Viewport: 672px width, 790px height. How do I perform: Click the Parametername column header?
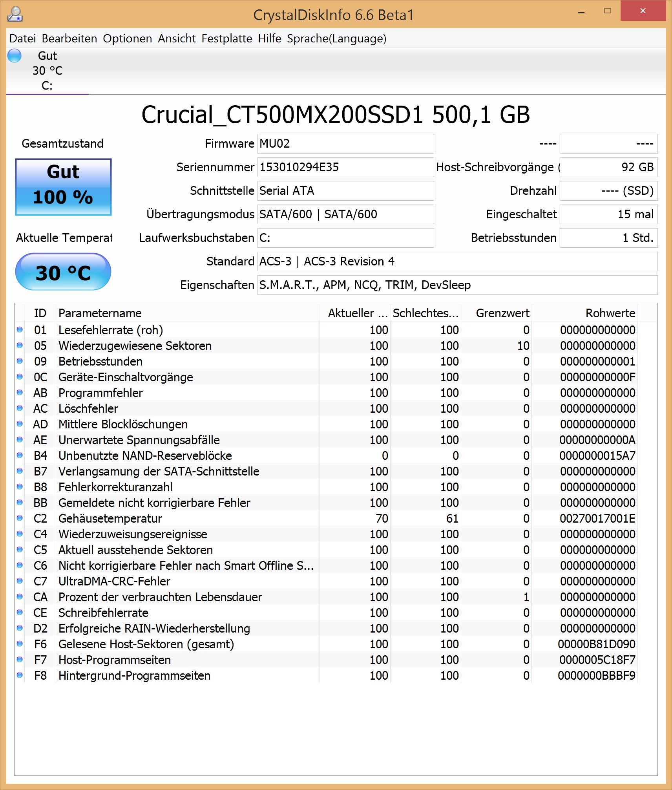pyautogui.click(x=188, y=313)
